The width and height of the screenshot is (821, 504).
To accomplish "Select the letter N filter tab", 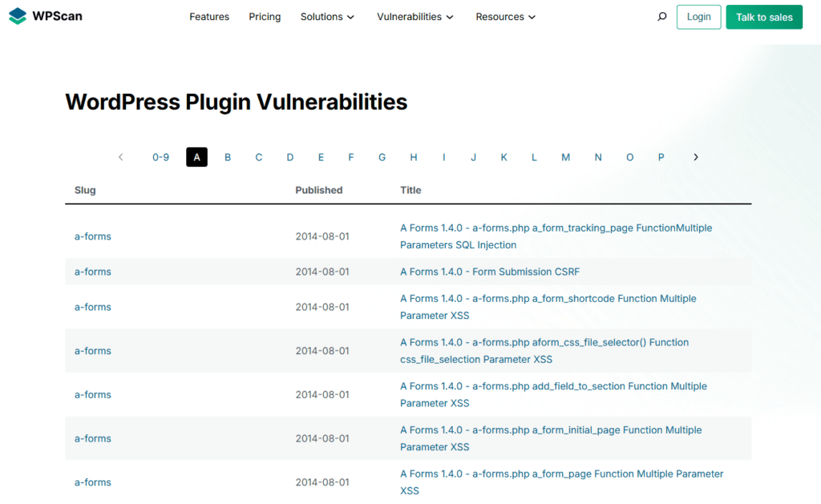I will click(x=598, y=157).
